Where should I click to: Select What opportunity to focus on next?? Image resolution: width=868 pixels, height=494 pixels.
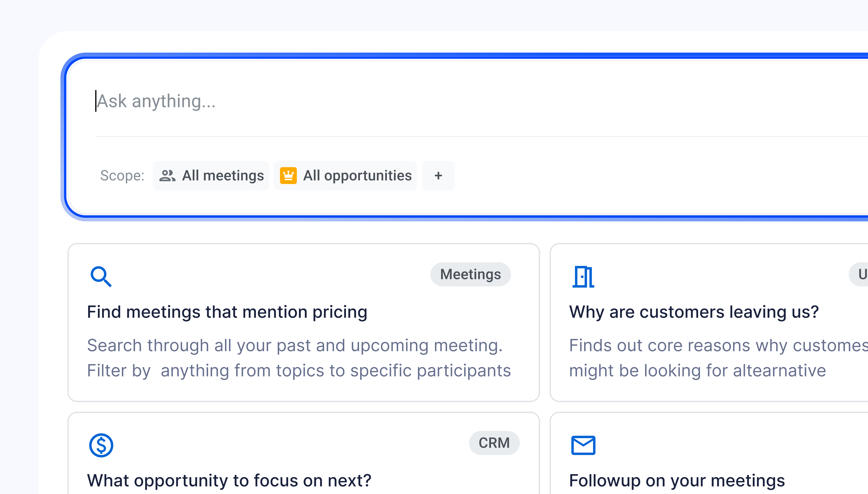point(229,481)
